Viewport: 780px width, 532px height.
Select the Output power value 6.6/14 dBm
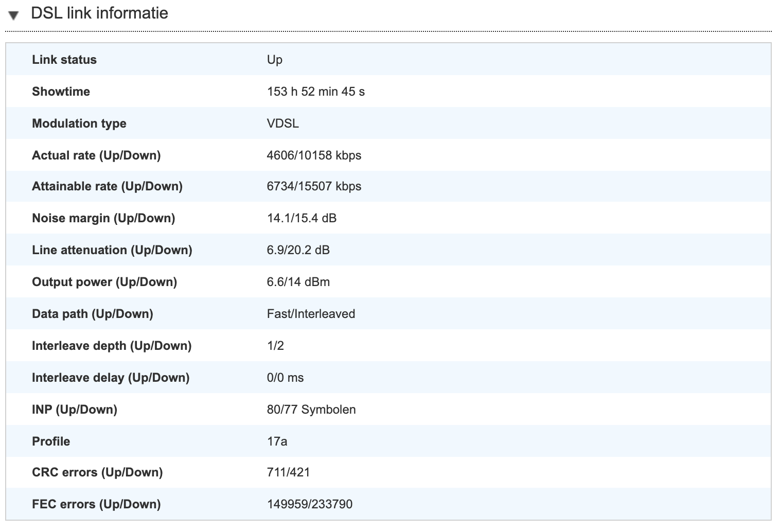(298, 282)
